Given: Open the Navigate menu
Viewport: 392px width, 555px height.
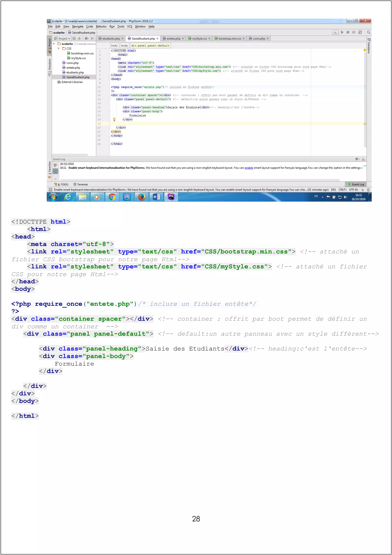Looking at the screenshot, I should point(78,27).
